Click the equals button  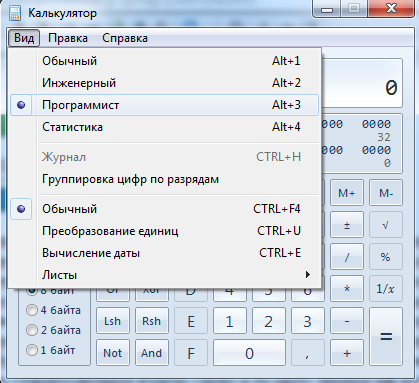tap(386, 337)
